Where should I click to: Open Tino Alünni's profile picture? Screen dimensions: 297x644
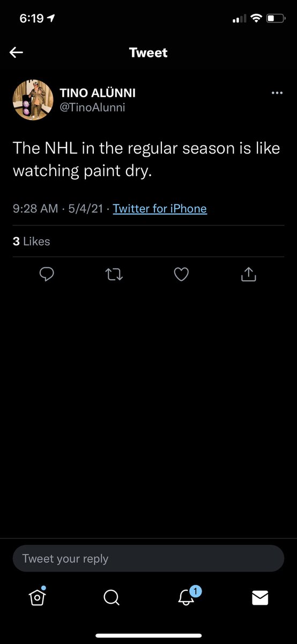point(33,100)
